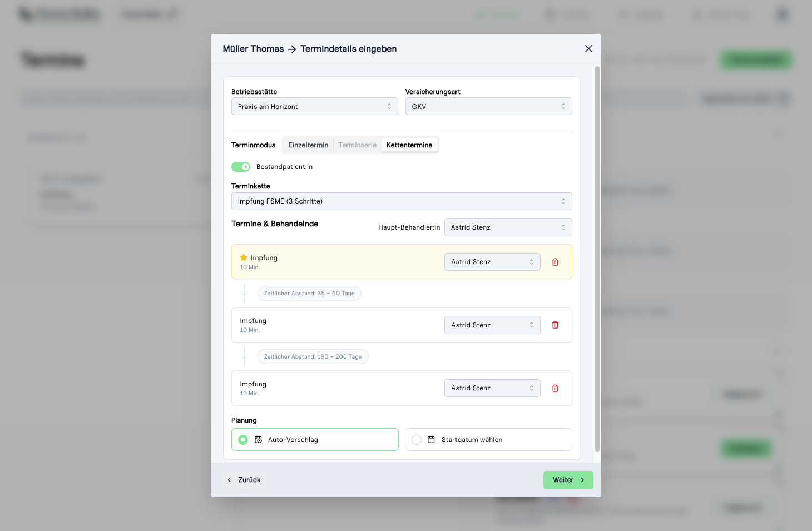Click the calendar-clock icon beside Auto-Vorschlag
The width and height of the screenshot is (812, 531).
point(259,440)
